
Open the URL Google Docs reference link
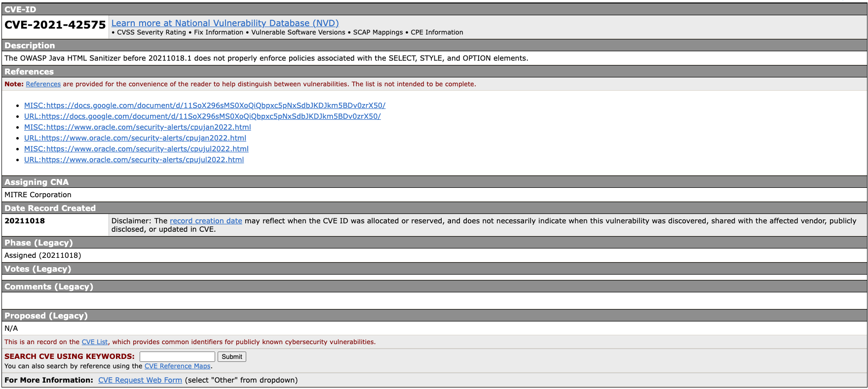pos(202,116)
